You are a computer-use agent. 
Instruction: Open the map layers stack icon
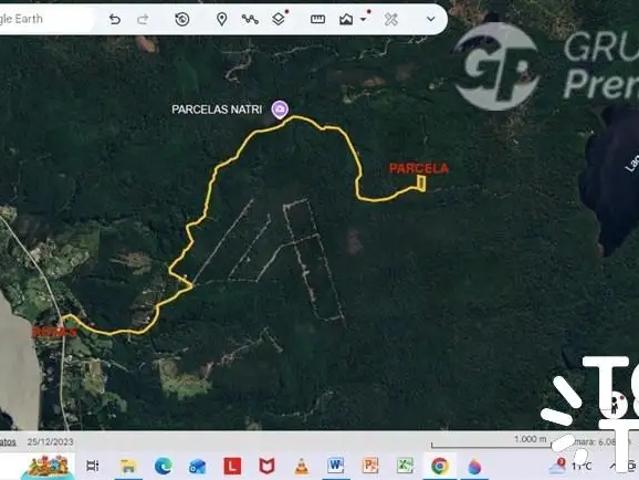coord(278,19)
